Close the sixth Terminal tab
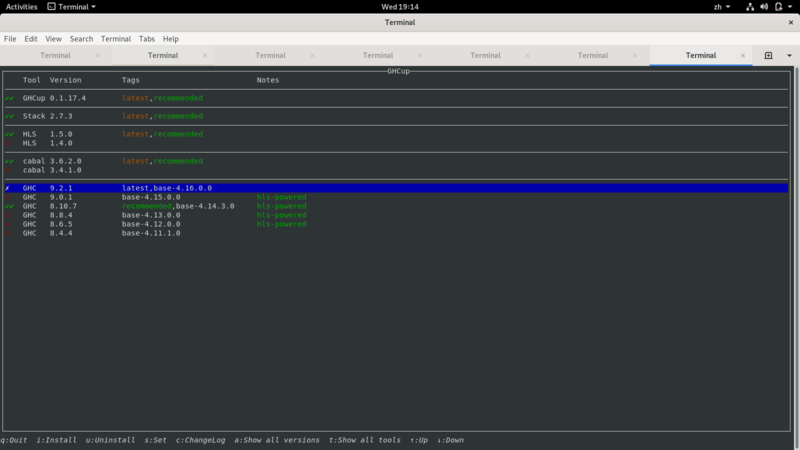 [635, 55]
